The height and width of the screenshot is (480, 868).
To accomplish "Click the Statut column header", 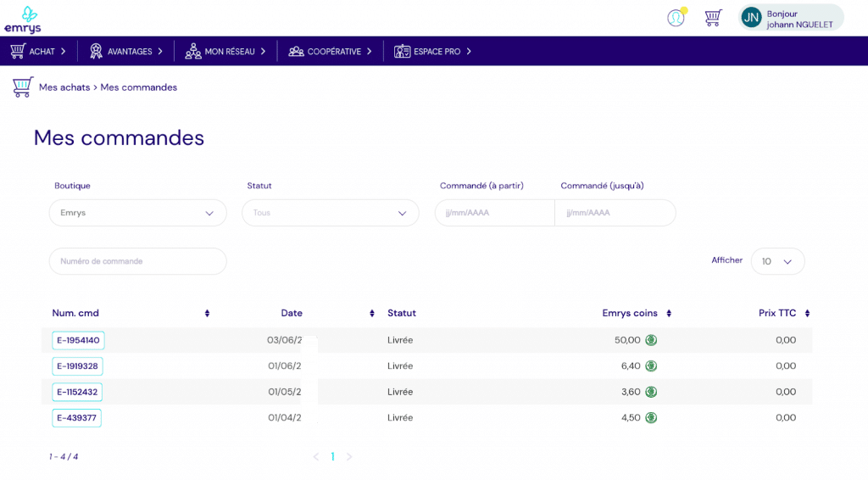I will [401, 313].
